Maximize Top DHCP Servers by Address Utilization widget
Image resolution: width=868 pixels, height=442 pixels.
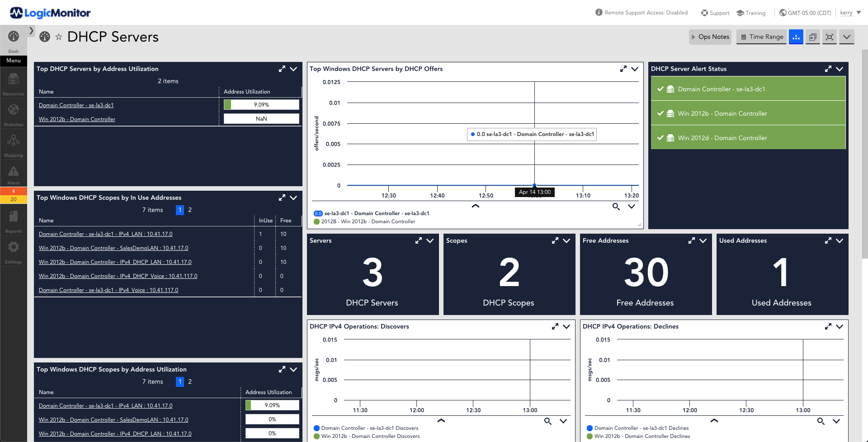coord(282,69)
